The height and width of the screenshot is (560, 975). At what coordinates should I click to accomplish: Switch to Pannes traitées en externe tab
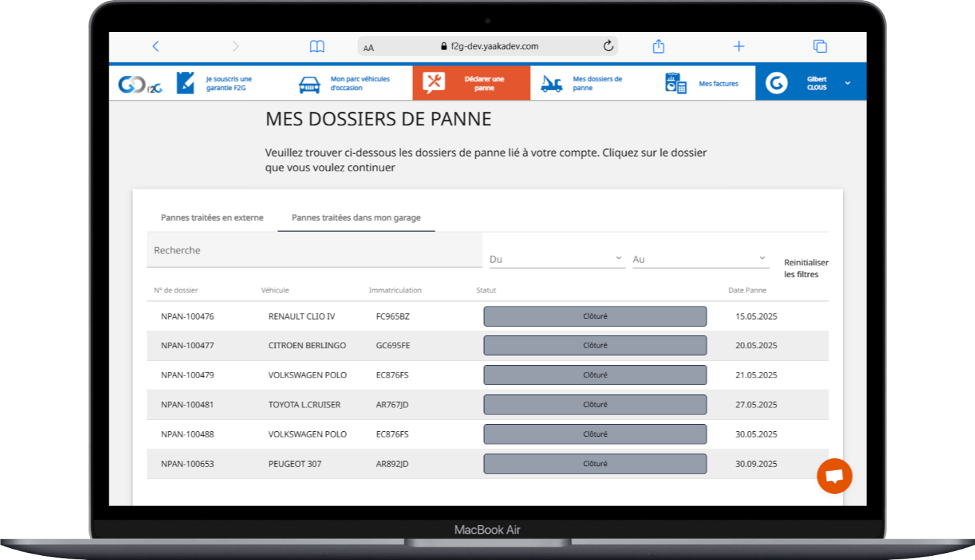pyautogui.click(x=212, y=218)
